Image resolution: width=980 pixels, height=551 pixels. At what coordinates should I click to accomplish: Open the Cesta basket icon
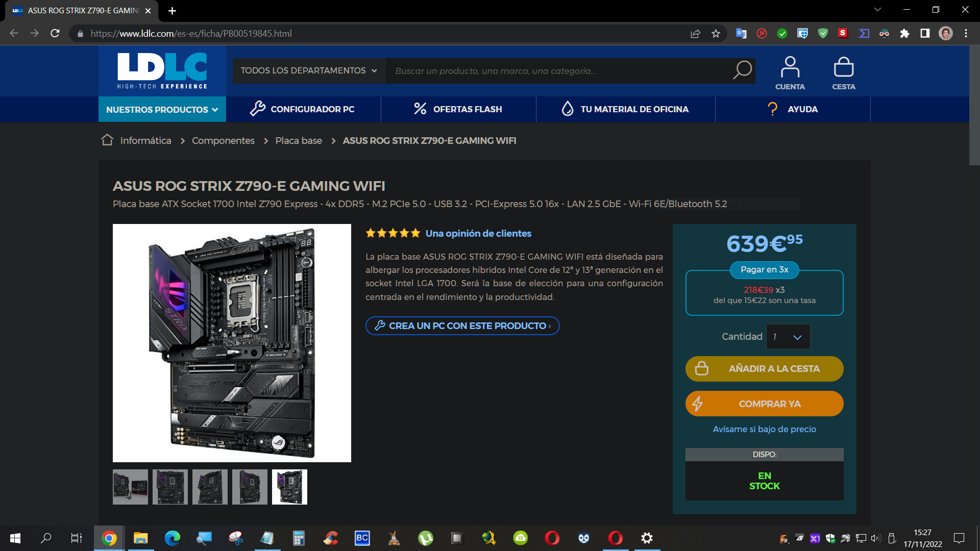[x=843, y=73]
